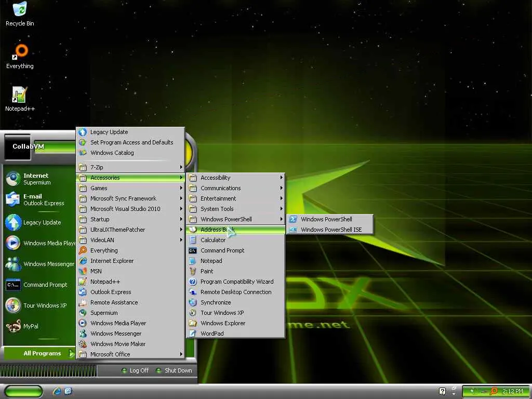Open Windows PowerShell ISE
The image size is (532, 399).
[x=330, y=230]
